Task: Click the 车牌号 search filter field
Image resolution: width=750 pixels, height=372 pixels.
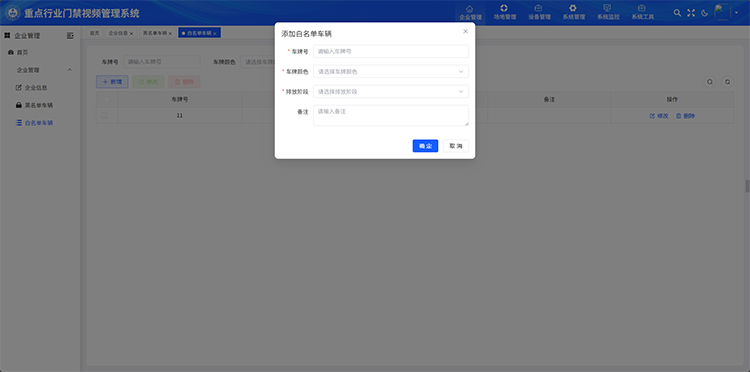Action: [x=162, y=62]
